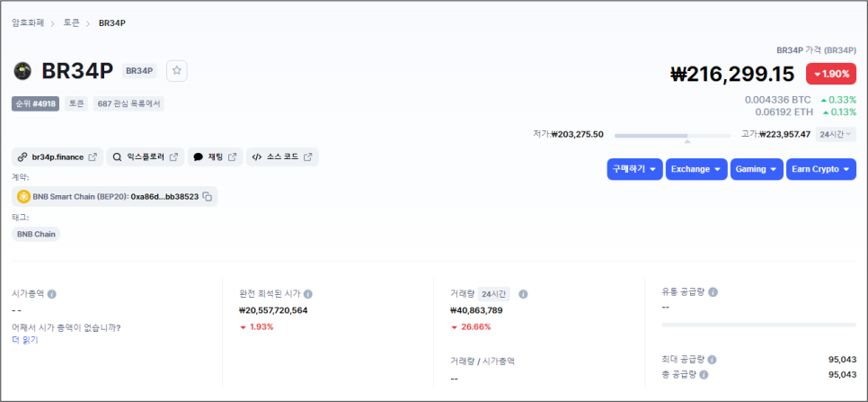This screenshot has height=402, width=868.
Task: Add BR34P to watchlist with star icon
Action: coord(177,71)
